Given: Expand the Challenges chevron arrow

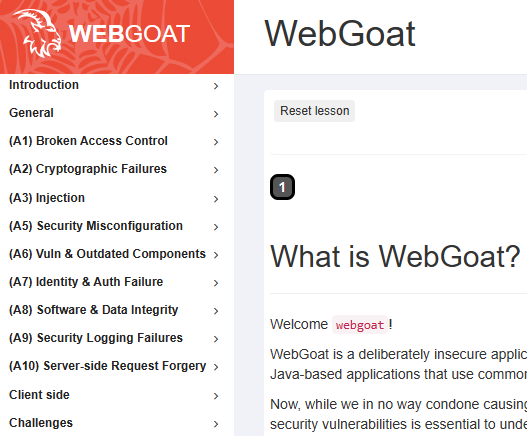Looking at the screenshot, I should [216, 424].
